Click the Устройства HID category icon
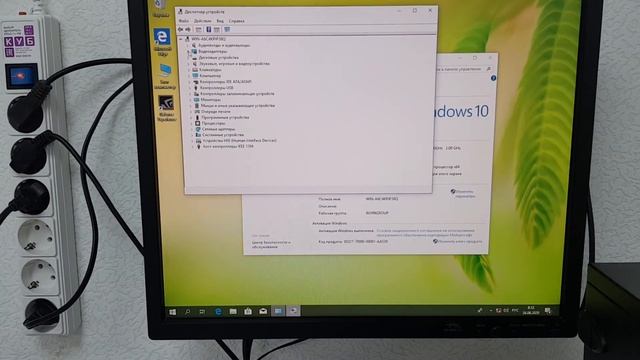The image size is (640, 360). tap(198, 140)
